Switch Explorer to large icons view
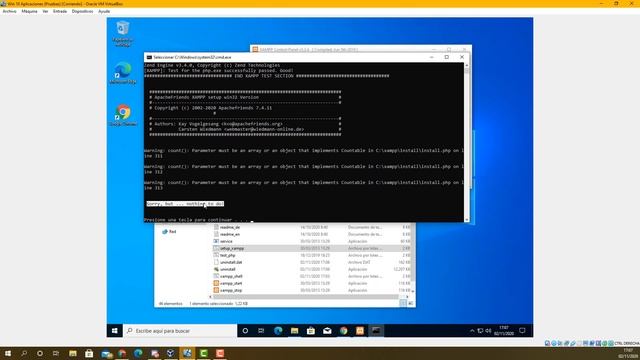Image resolution: width=640 pixels, height=360 pixels. point(411,303)
